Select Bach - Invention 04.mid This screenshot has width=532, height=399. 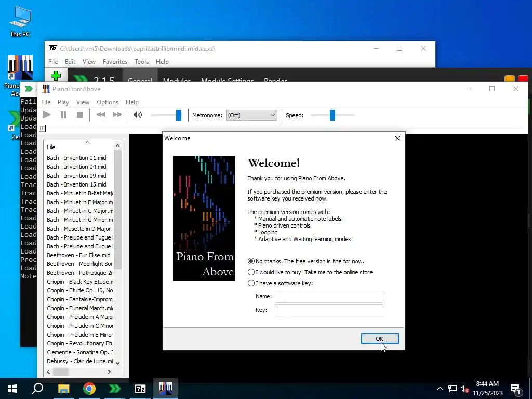pyautogui.click(x=76, y=167)
